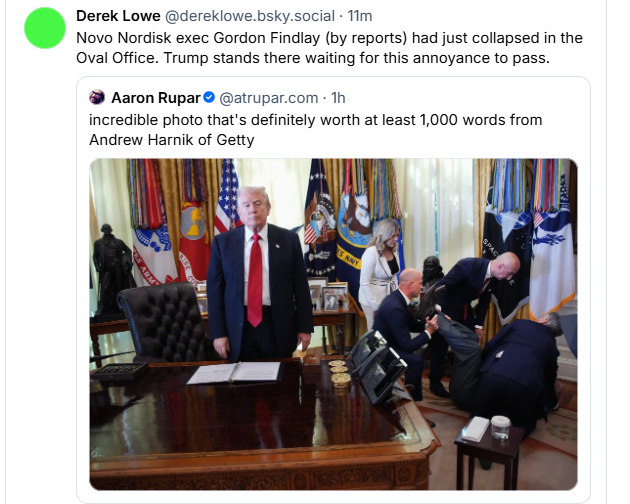Image resolution: width=630 pixels, height=504 pixels.
Task: Click Derek Lowe's green avatar
Action: pos(45,28)
